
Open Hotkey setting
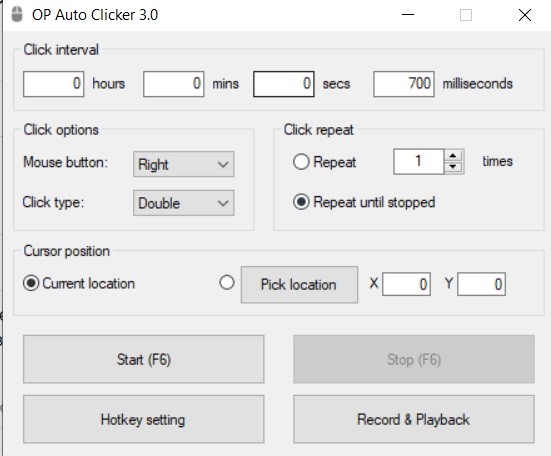143,419
